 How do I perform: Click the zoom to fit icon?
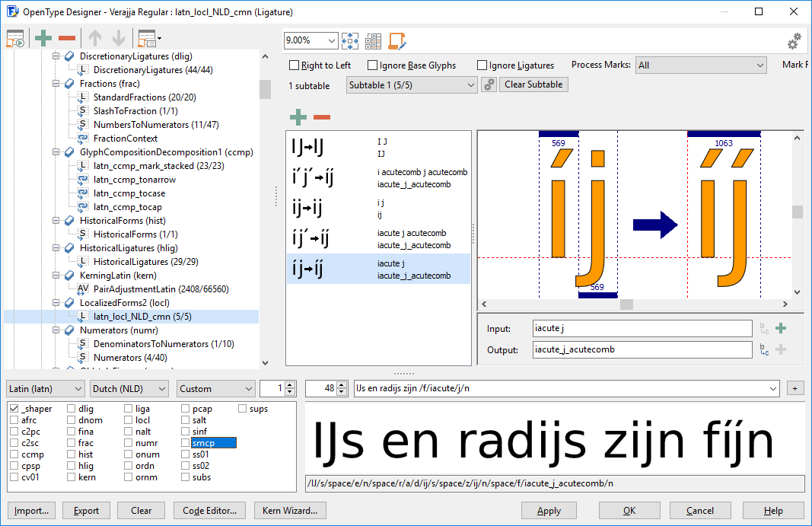[x=350, y=41]
